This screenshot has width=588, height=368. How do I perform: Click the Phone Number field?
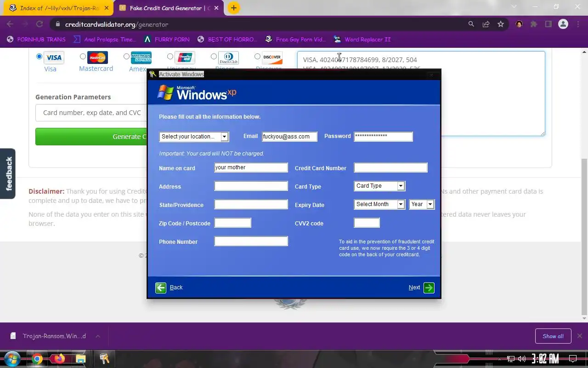point(251,241)
